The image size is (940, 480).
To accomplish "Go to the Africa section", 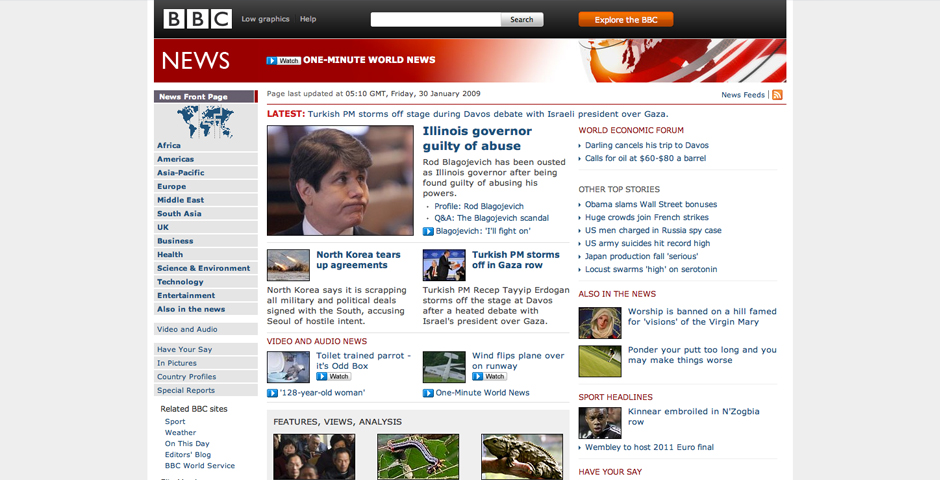I will click(206, 146).
